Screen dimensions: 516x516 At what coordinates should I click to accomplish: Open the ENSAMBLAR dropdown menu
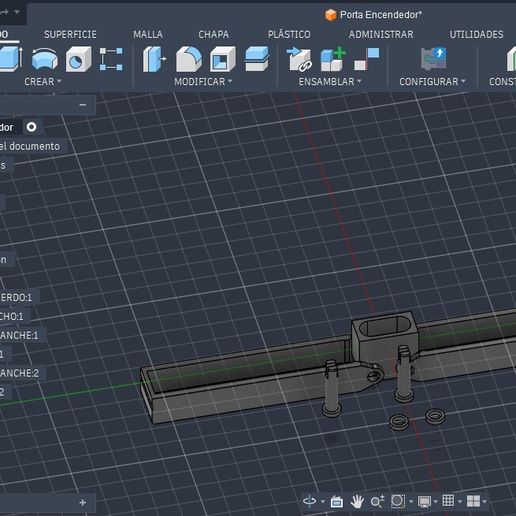tap(330, 82)
